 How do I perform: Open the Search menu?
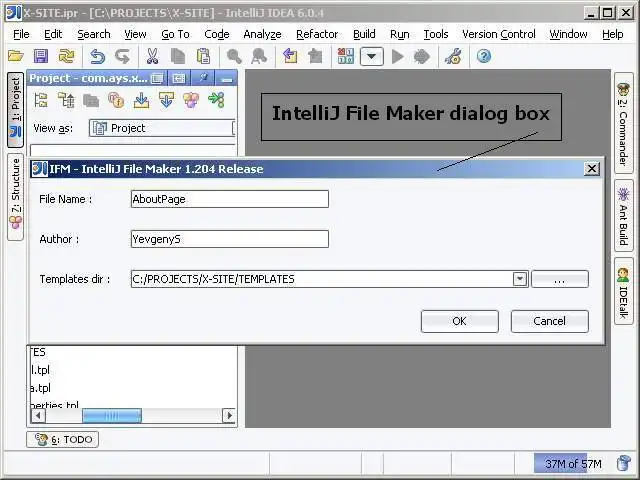tap(94, 34)
